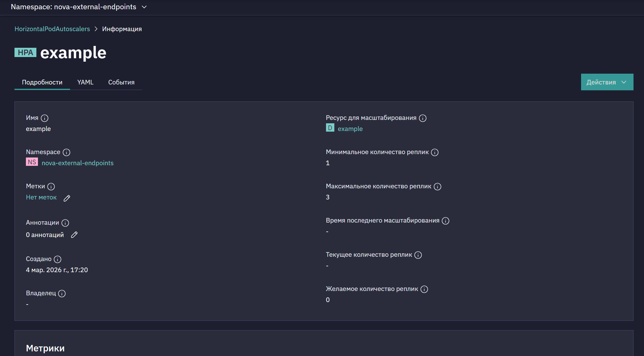Edit annotations via pencil icon
This screenshot has height=356, width=644.
click(74, 235)
